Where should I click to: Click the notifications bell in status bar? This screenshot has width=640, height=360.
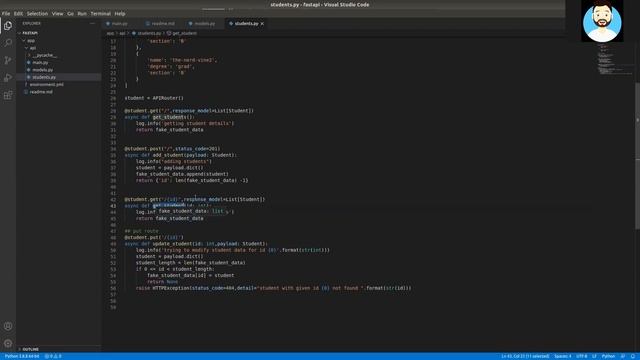633,356
